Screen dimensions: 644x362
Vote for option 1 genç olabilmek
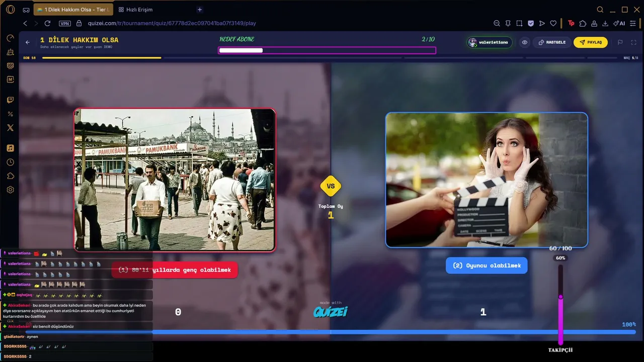pos(175,270)
